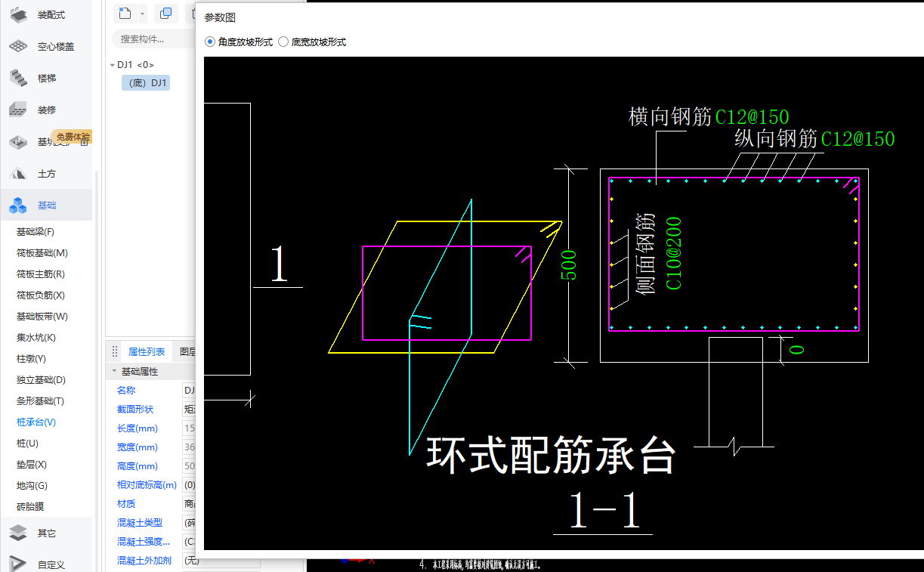Choose 筏板负筋(X) component type

tap(41, 295)
